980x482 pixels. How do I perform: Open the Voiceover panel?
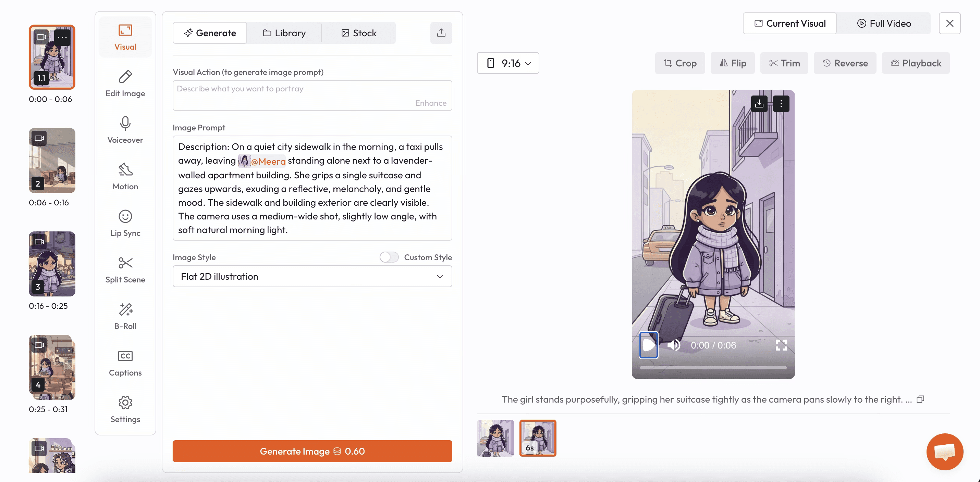click(125, 130)
